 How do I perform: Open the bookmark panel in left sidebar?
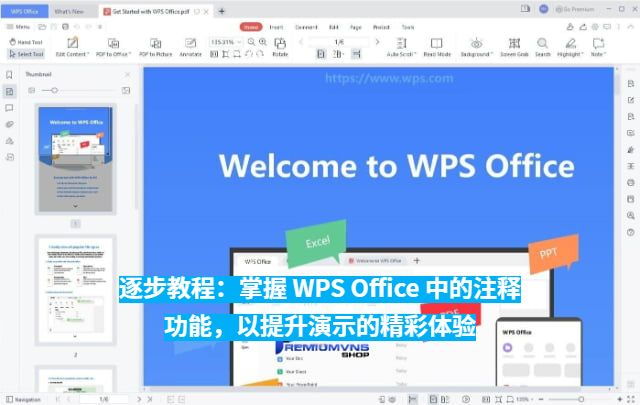point(9,74)
